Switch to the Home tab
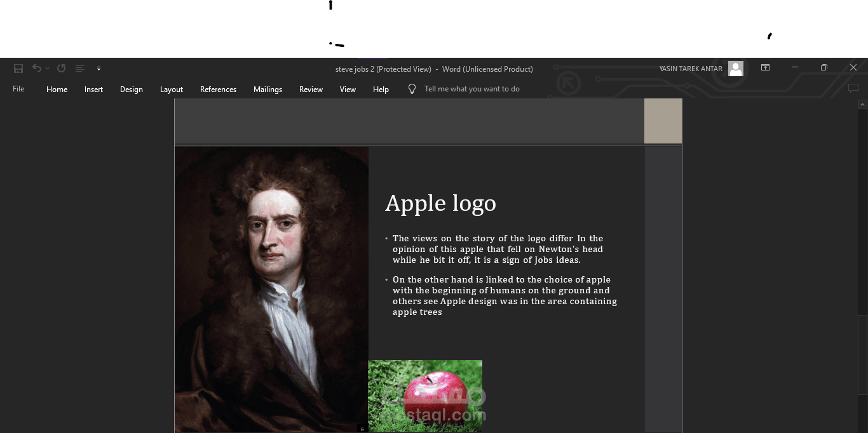The height and width of the screenshot is (433, 868). 57,90
